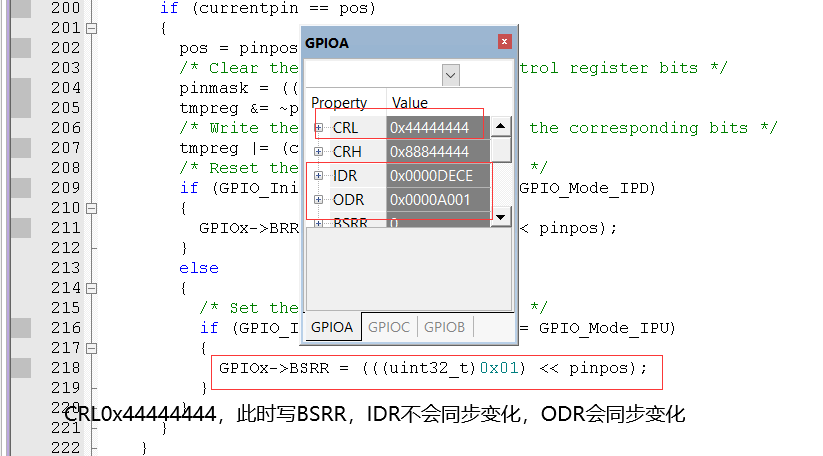Switch to the GPIOB tab
The width and height of the screenshot is (823, 456).
[445, 327]
